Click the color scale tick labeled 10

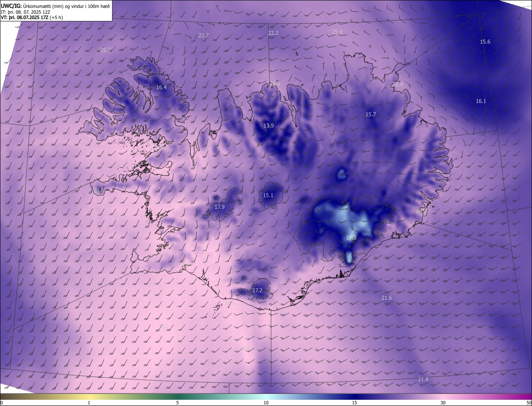click(x=266, y=403)
